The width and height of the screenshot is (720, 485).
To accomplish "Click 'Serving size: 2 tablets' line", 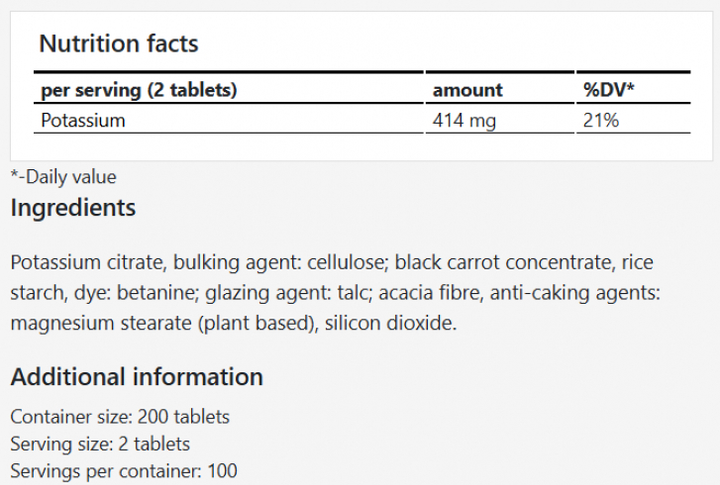I will (x=100, y=442).
